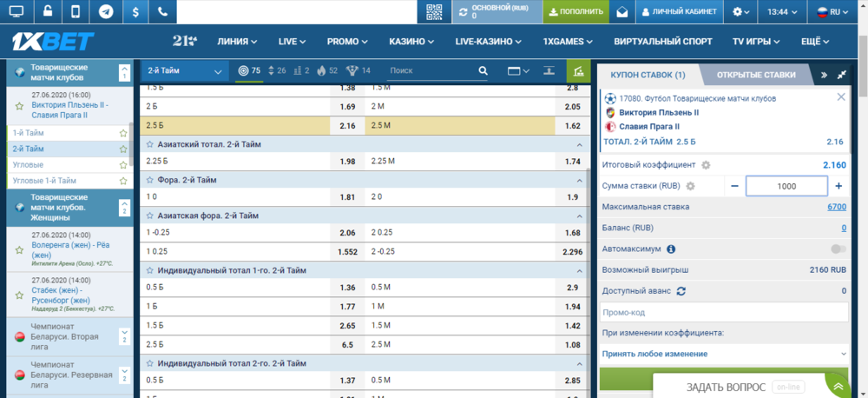Select the bar chart filter with 2
Image resolution: width=868 pixels, height=398 pixels.
(301, 71)
